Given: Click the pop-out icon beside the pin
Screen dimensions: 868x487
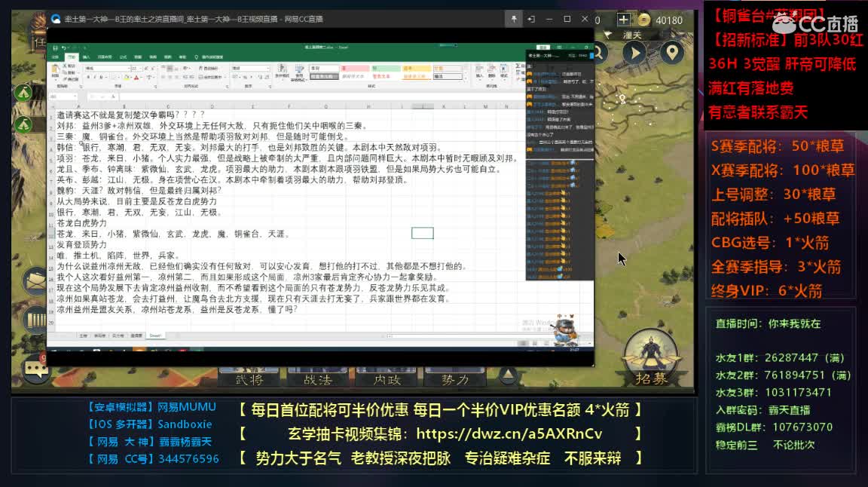Looking at the screenshot, I should [531, 19].
